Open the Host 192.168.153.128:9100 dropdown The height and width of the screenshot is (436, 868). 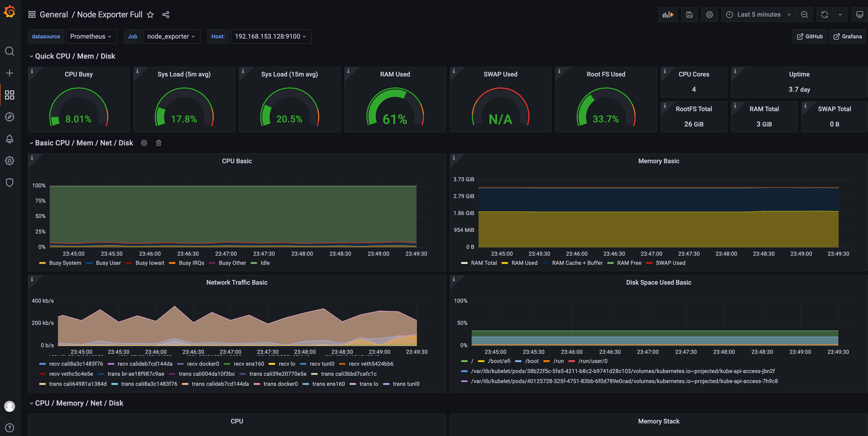[270, 36]
